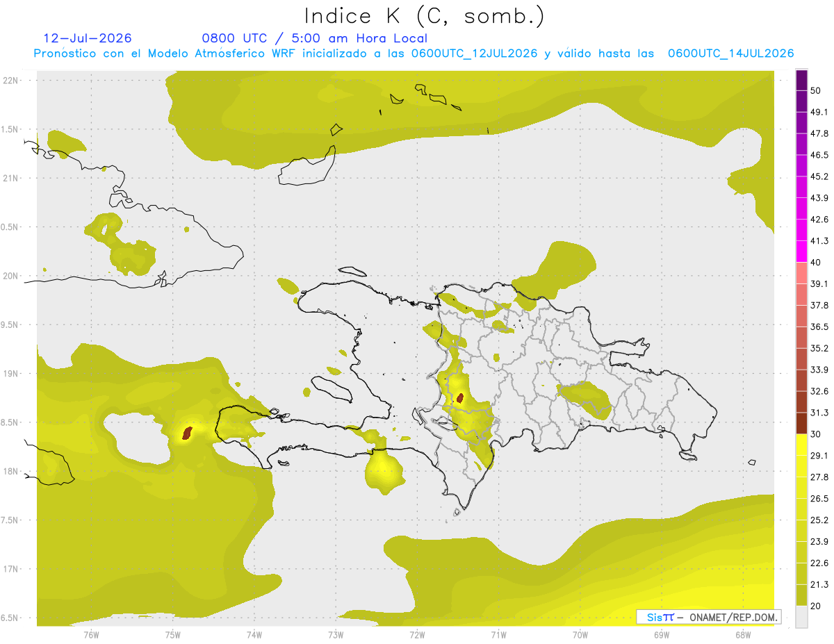Click the colorbar value 23.9
Image resolution: width=834 pixels, height=644 pixels.
(819, 542)
